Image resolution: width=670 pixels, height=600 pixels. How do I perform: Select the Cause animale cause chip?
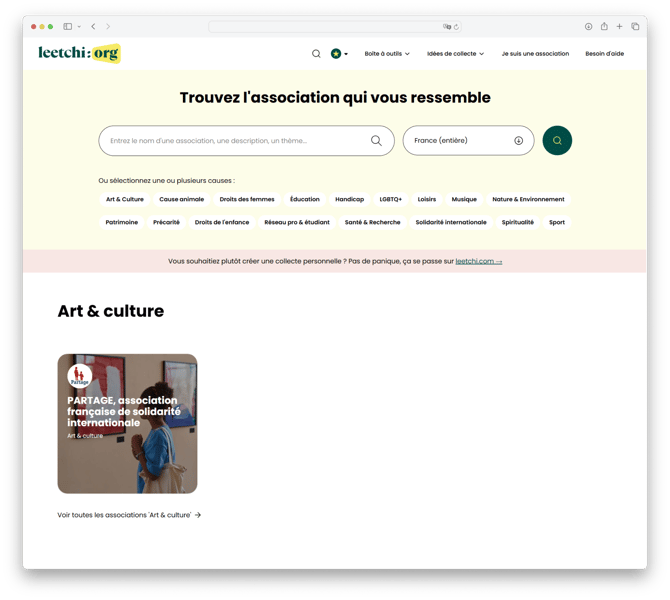182,199
